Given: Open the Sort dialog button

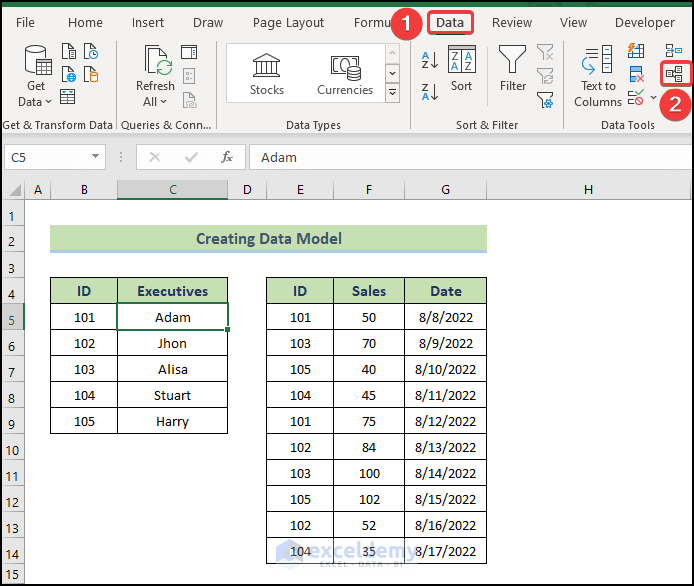Looking at the screenshot, I should (x=461, y=69).
